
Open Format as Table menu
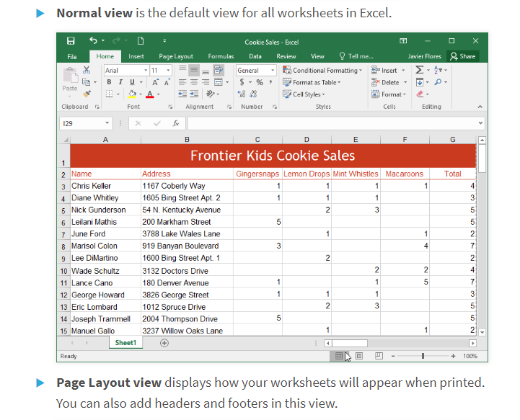click(312, 82)
